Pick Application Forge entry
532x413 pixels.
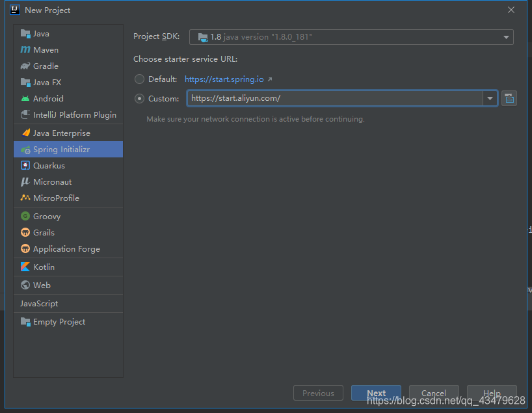(x=68, y=248)
